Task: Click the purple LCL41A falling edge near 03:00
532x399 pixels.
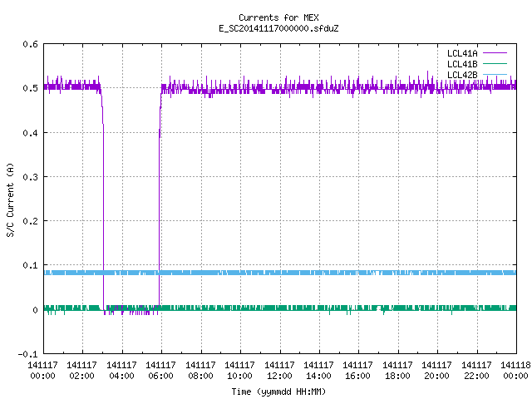Action: (x=103, y=204)
